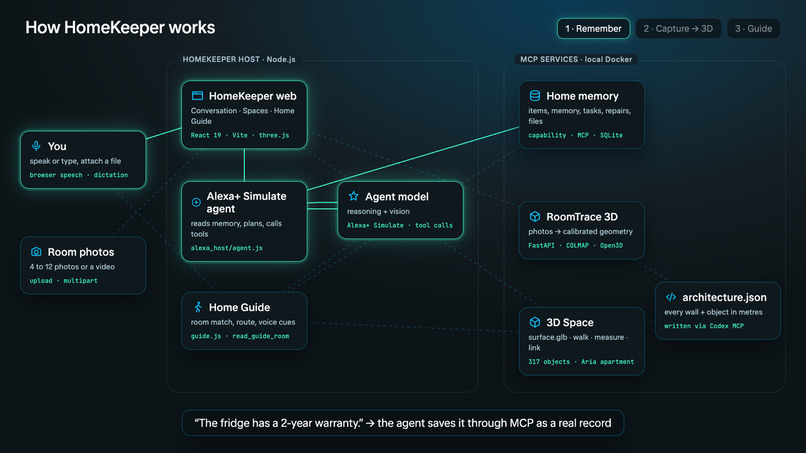Click "reasoning + vision" description

(x=378, y=211)
